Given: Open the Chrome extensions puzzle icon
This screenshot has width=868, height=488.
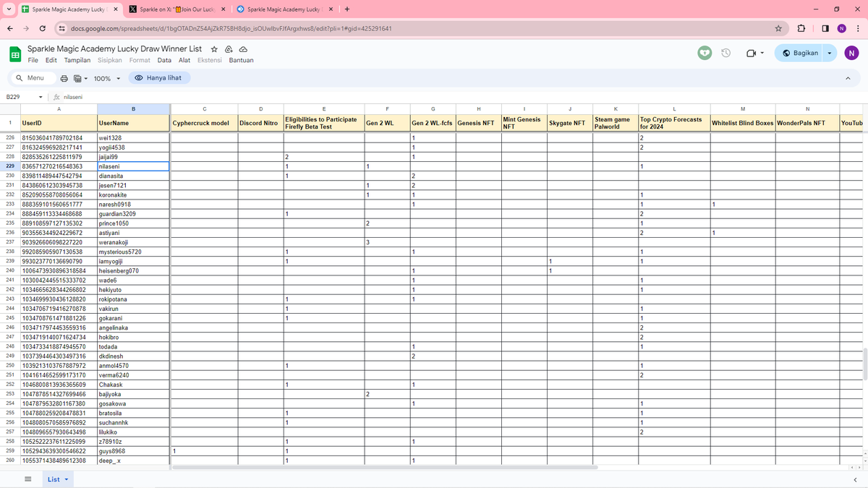Looking at the screenshot, I should click(x=801, y=28).
